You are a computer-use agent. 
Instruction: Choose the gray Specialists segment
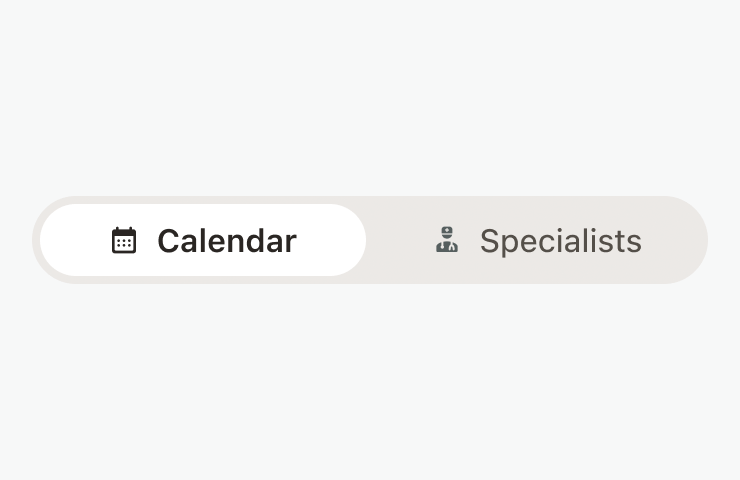tap(538, 240)
